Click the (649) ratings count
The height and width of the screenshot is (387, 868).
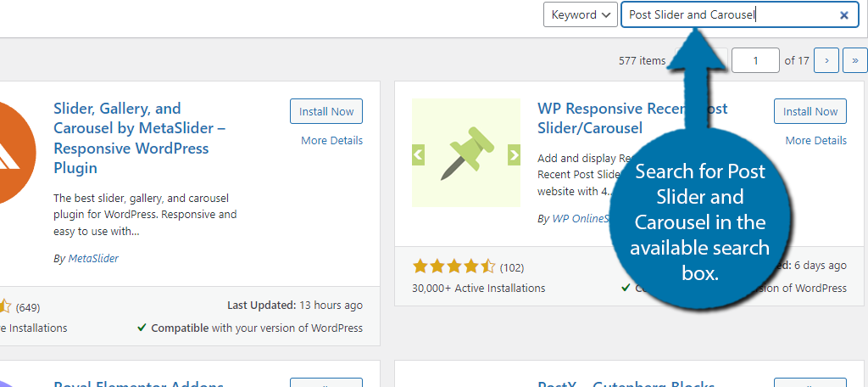click(x=28, y=307)
